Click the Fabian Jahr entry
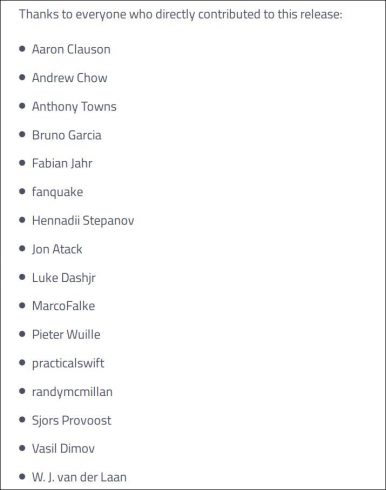 tap(62, 163)
